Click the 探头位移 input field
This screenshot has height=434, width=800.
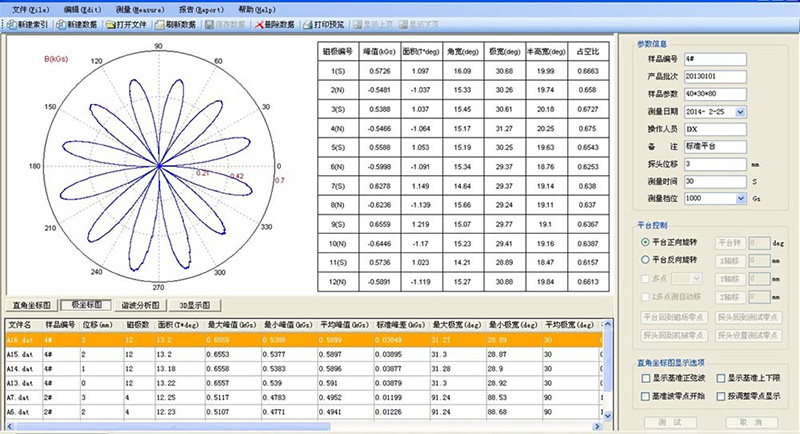click(715, 164)
